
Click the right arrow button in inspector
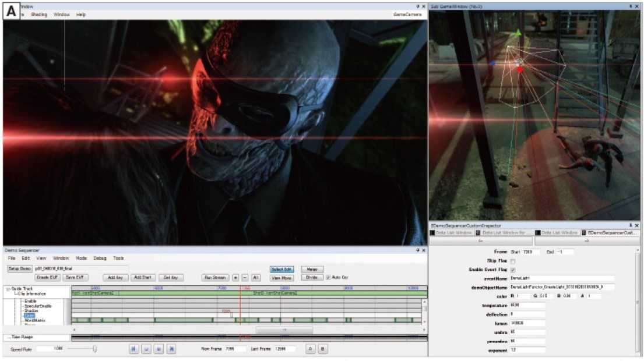tap(586, 241)
